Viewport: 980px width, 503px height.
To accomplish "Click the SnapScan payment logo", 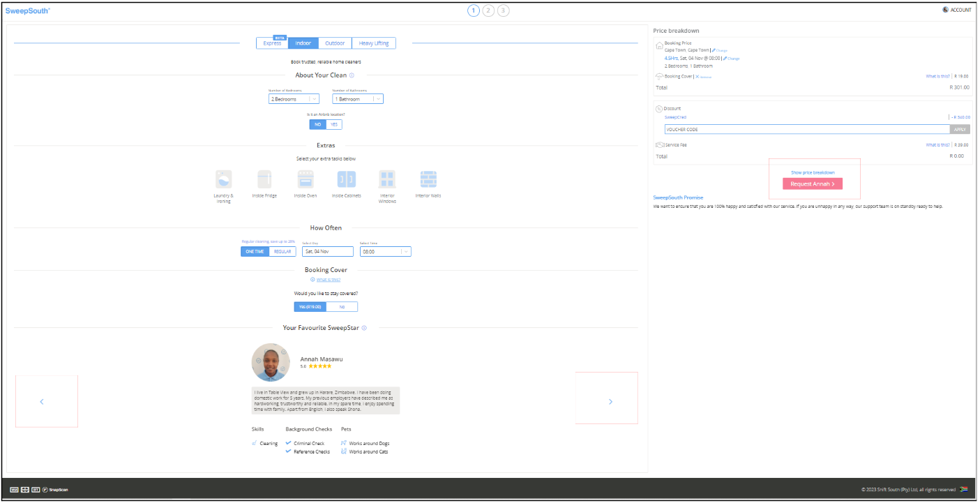I will (x=55, y=490).
